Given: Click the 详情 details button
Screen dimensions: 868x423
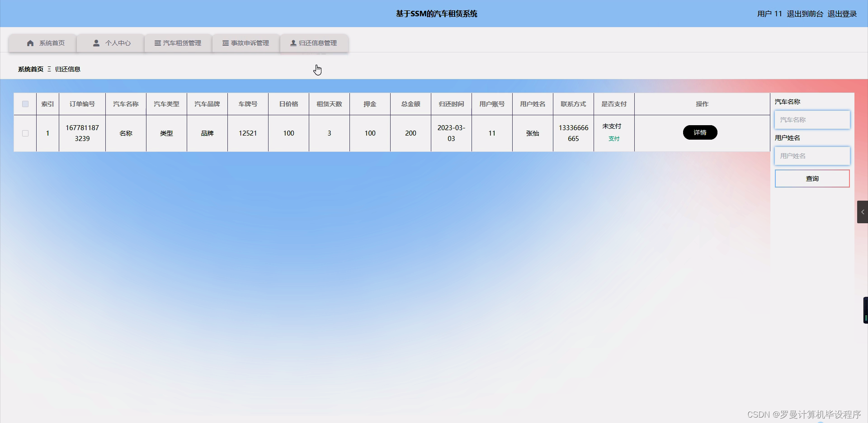Looking at the screenshot, I should 700,132.
